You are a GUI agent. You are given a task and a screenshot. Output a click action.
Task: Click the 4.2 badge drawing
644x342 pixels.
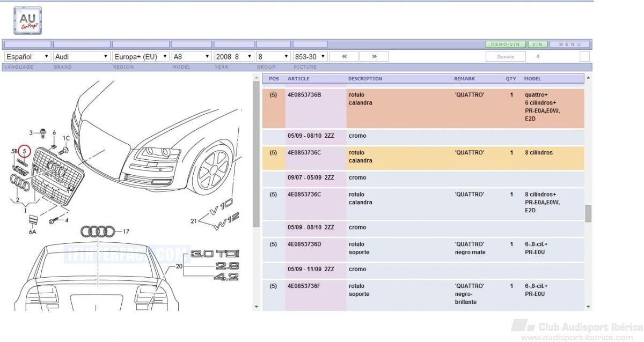[226, 277]
